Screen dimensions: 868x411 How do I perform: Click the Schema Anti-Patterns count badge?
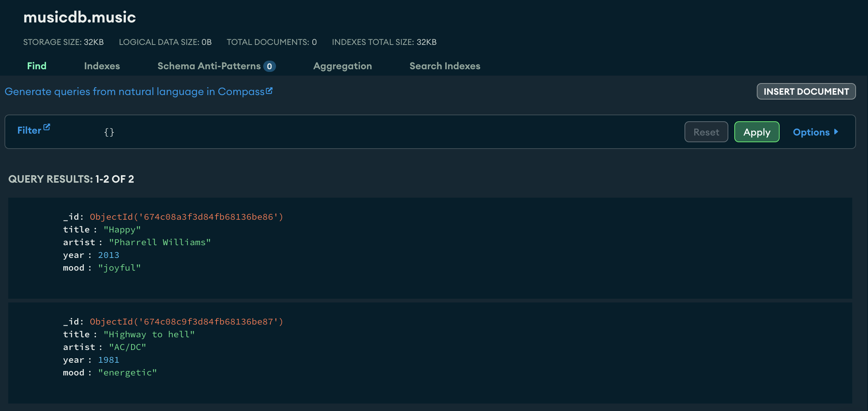pos(269,66)
